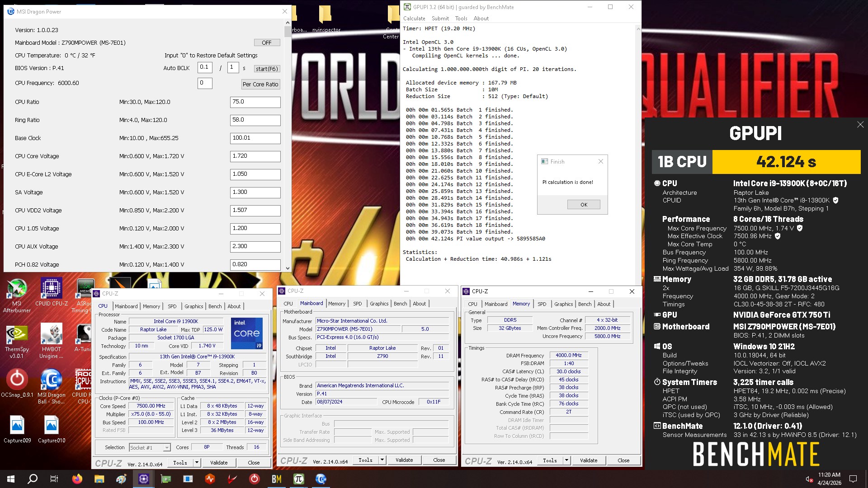Open OCSnap_0.9.1 desktop icon
The width and height of the screenshot is (868, 488).
[17, 384]
